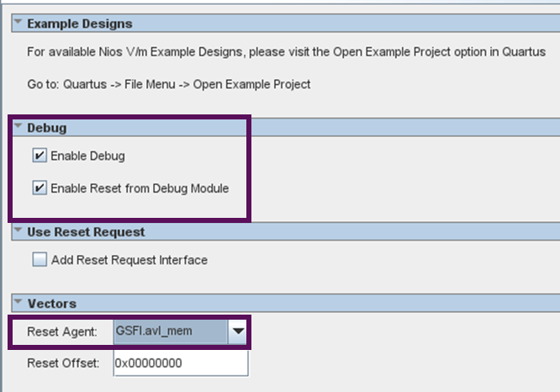This screenshot has width=560, height=392.
Task: Click the Vectors section header title
Action: point(52,304)
